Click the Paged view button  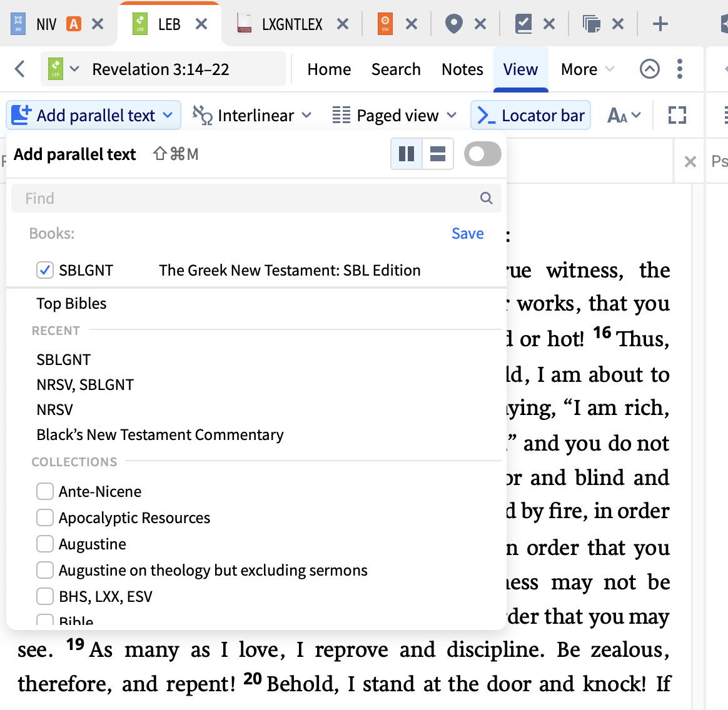[385, 115]
